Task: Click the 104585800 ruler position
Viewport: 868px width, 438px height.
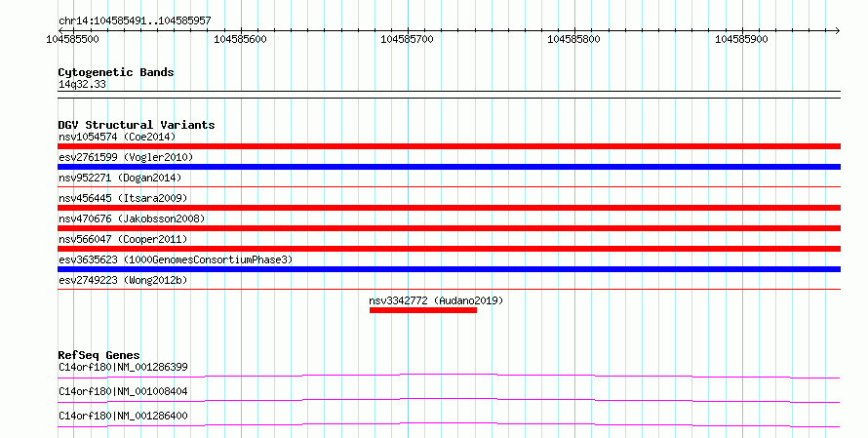Action: 573,39
